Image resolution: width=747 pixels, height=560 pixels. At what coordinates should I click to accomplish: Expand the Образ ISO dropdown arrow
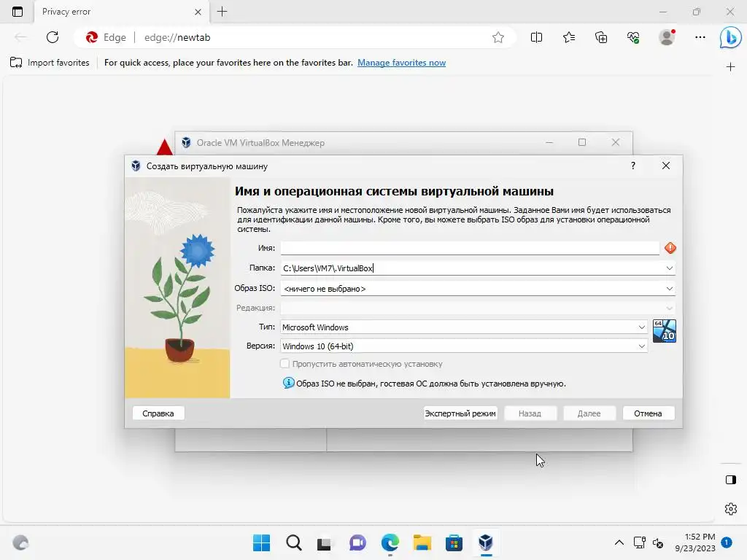click(x=670, y=289)
